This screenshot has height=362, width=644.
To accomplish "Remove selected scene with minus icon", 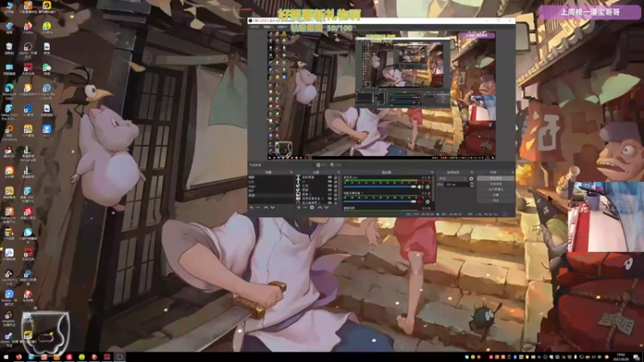I will click(258, 208).
